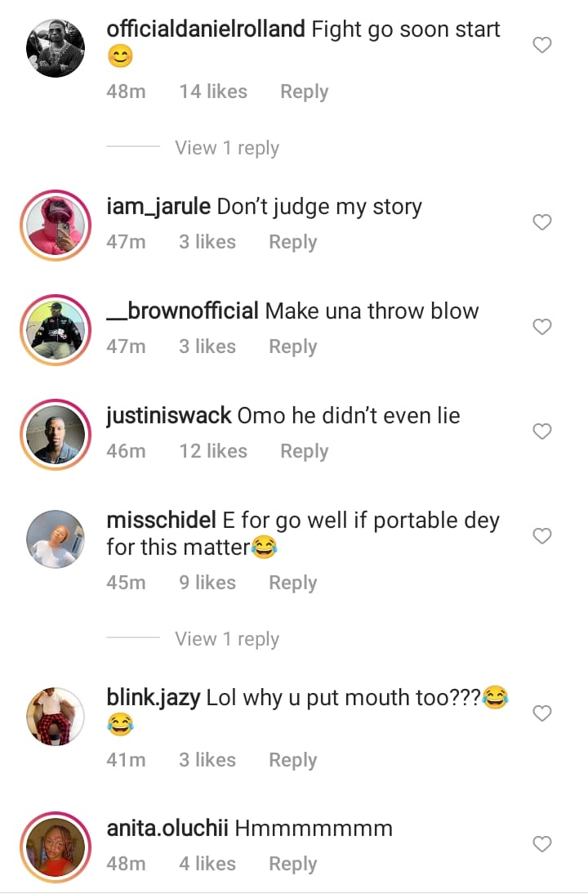Screen dimensions: 588x894
Task: Tap heart on iam_jarule's comment
Action: pyautogui.click(x=542, y=222)
